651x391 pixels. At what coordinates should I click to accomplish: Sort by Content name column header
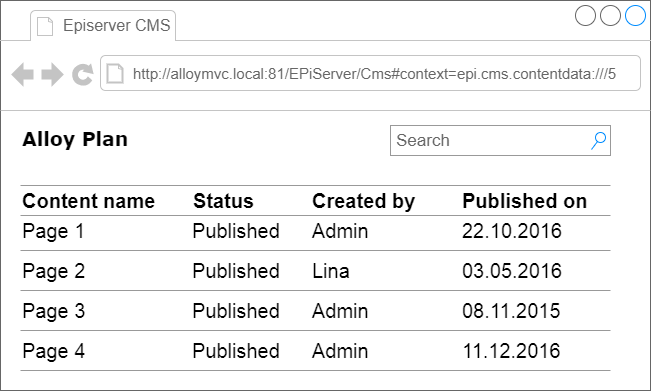88,201
